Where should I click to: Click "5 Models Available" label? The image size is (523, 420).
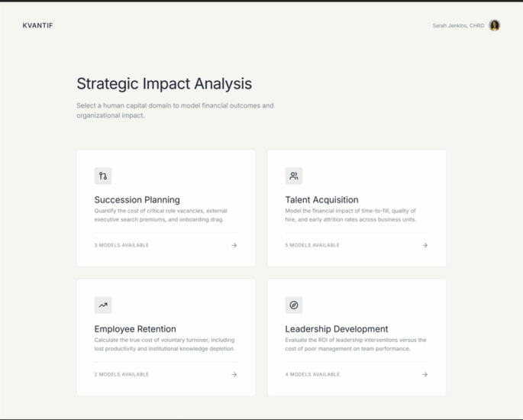pos(312,245)
